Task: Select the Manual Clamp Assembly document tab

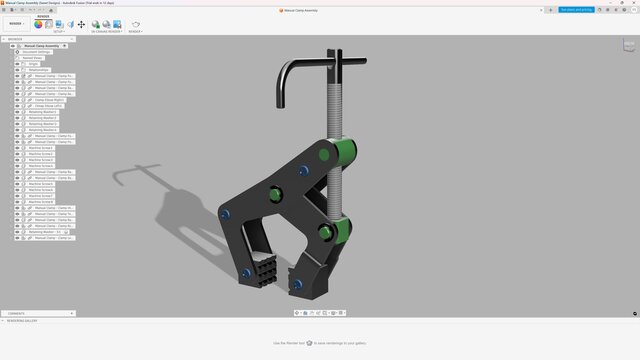Action: 298,10
